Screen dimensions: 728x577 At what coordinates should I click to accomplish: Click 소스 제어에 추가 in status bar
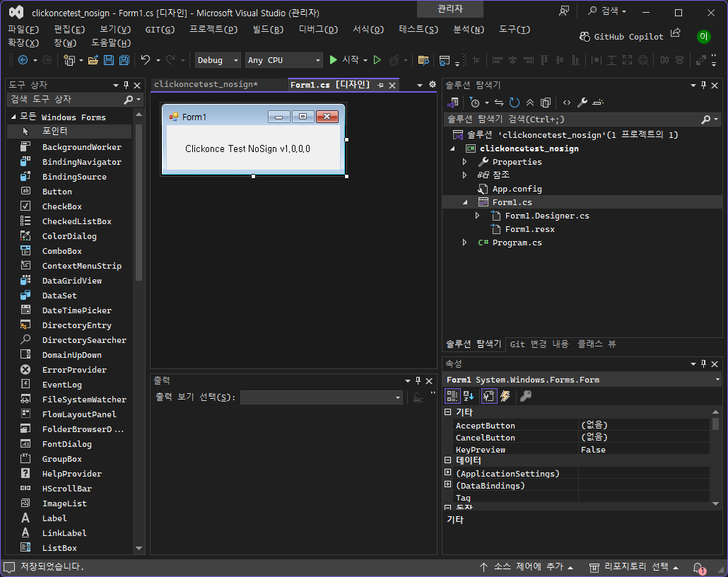tap(527, 567)
